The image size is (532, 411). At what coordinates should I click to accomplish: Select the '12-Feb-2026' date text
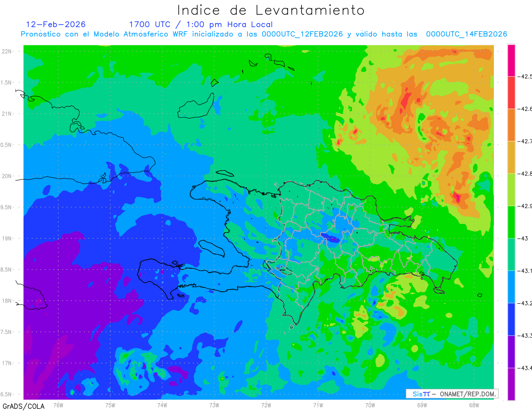(56, 24)
